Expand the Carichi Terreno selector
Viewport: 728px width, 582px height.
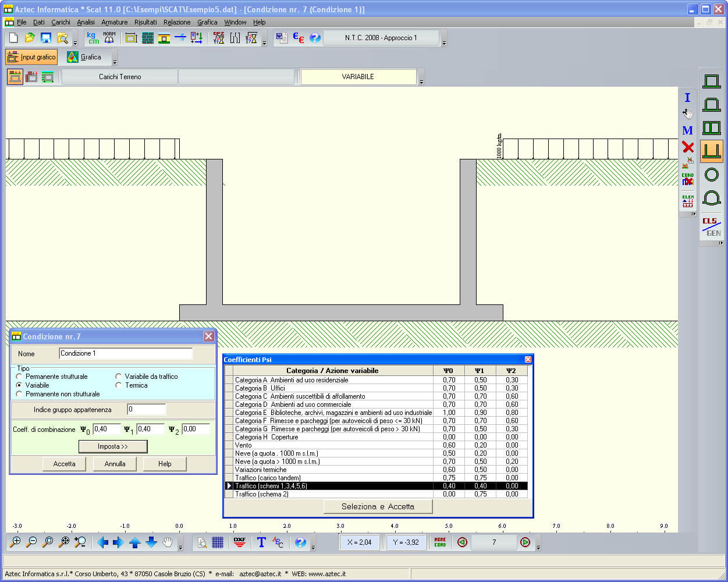coord(120,77)
